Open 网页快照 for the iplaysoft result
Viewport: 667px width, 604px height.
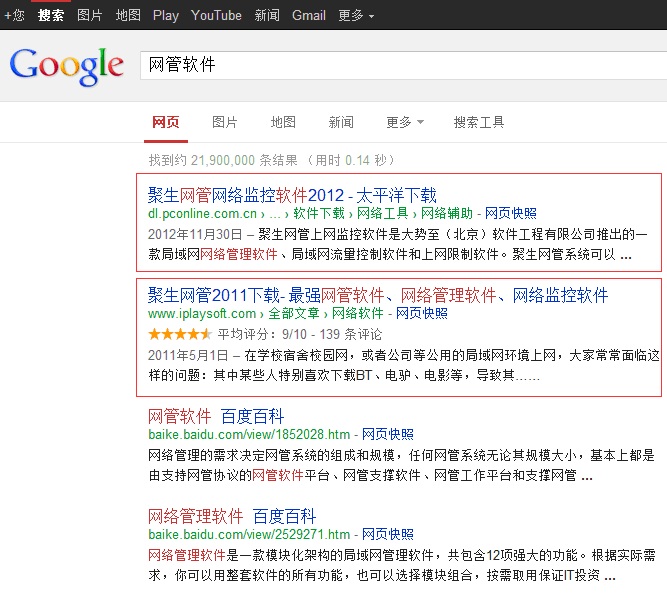coord(422,313)
